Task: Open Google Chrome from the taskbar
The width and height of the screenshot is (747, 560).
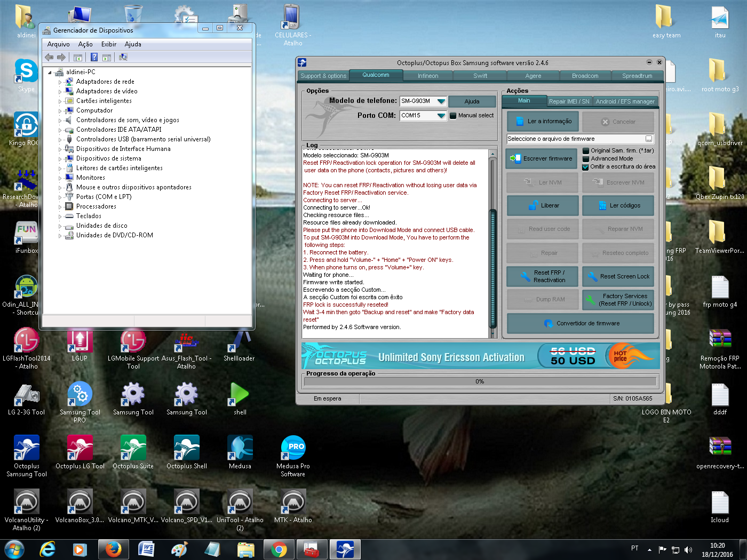Action: (x=279, y=549)
